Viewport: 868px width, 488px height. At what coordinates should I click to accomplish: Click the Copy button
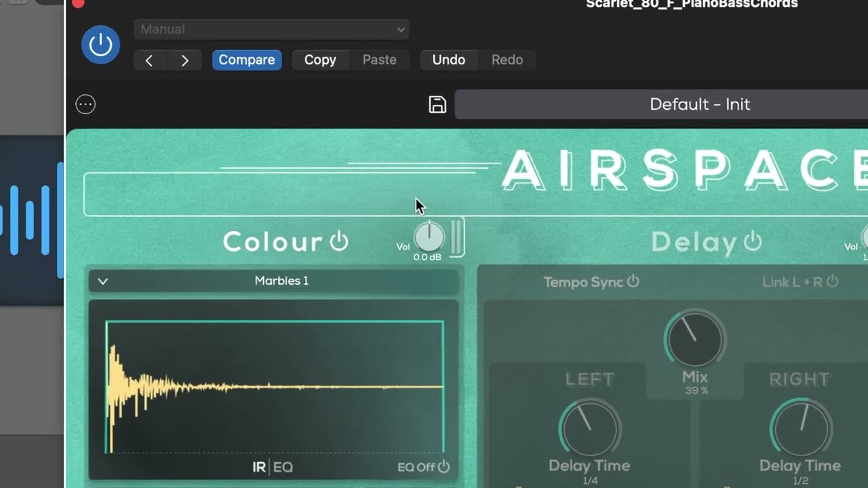[320, 60]
